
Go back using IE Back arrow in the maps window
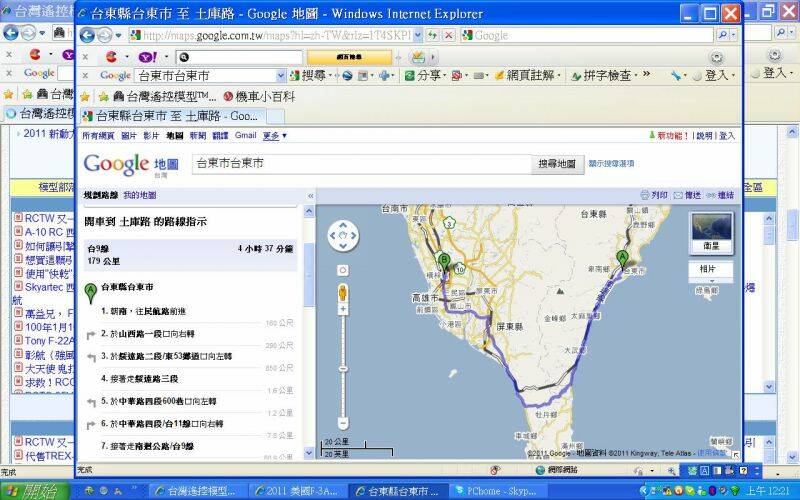(87, 35)
